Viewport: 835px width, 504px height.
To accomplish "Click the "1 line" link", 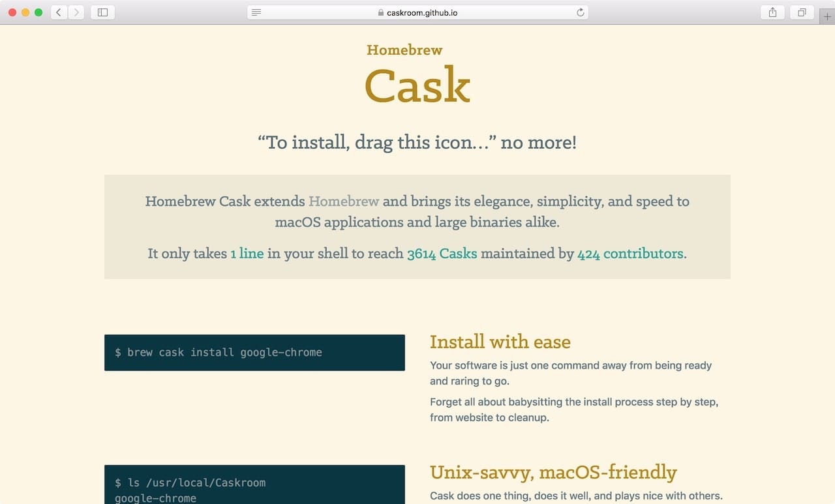I will pyautogui.click(x=247, y=254).
